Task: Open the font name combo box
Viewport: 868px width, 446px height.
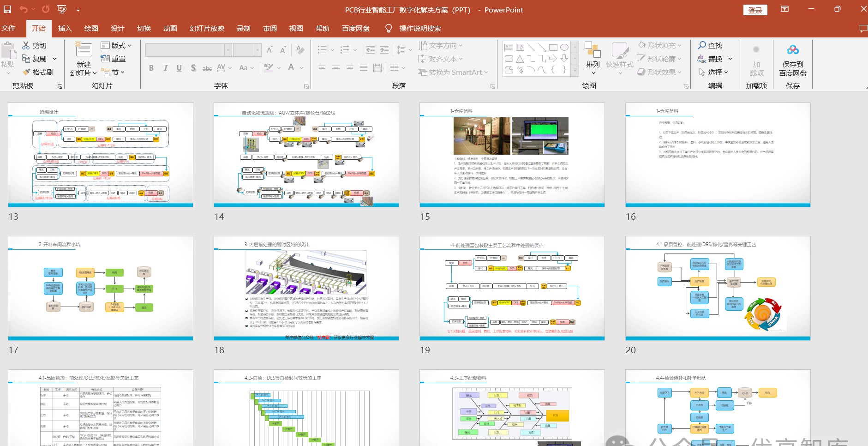Action: coord(188,50)
